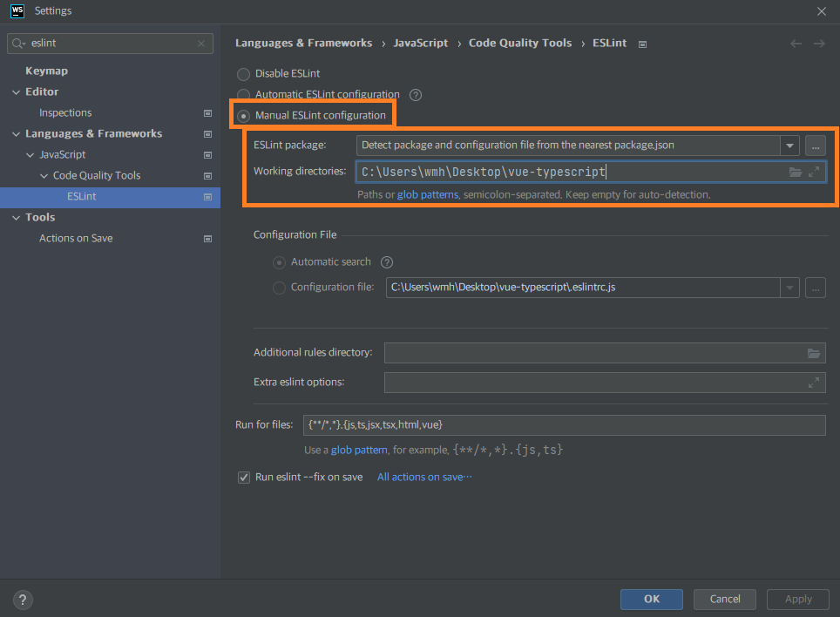Open glob patterns link under Working directories
Image resolution: width=840 pixels, height=617 pixels.
pyautogui.click(x=428, y=195)
